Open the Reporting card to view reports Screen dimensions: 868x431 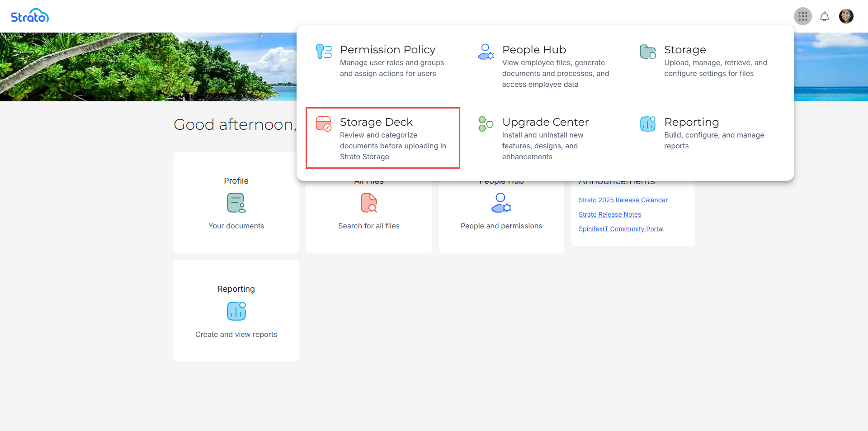236,311
